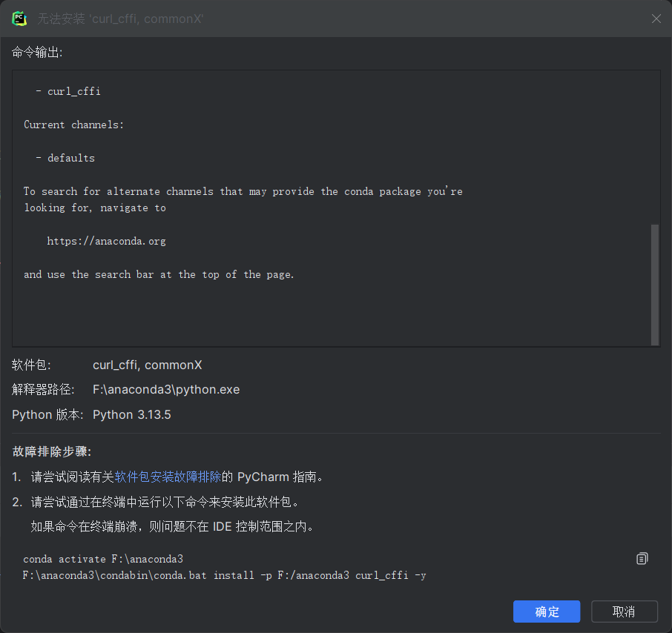Click the 'conda activate F:\anaconda3' command

click(103, 559)
